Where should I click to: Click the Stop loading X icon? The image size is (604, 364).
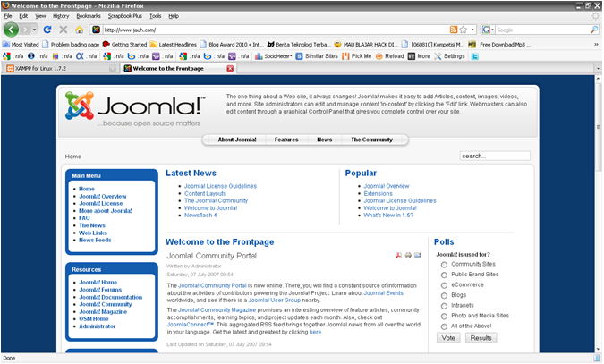coord(64,30)
